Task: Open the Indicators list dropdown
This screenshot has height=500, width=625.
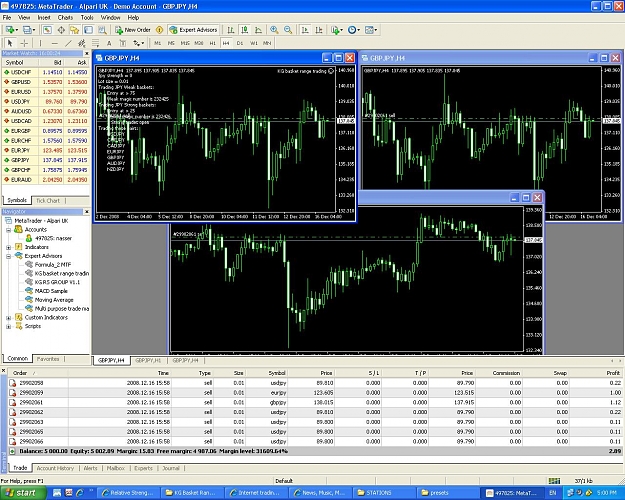Action: (x=337, y=30)
